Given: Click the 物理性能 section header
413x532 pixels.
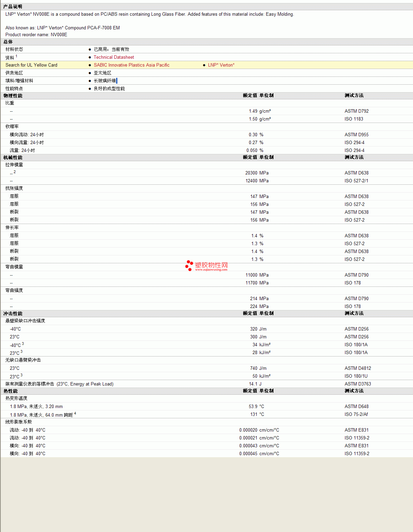Looking at the screenshot, I should [13, 96].
